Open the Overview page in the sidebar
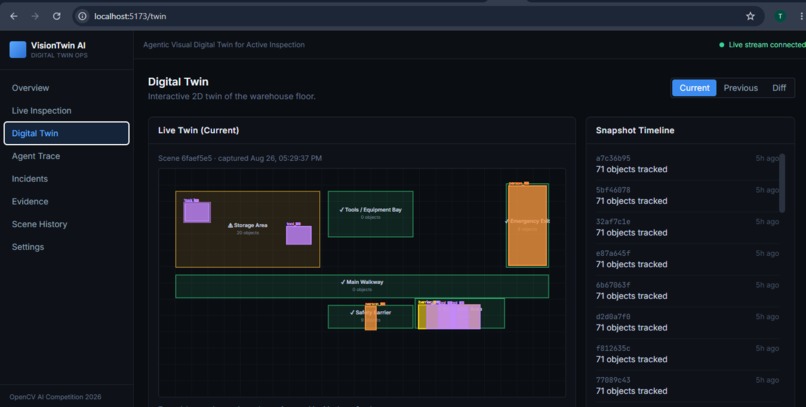Viewport: 806px width, 407px height. coord(67,88)
